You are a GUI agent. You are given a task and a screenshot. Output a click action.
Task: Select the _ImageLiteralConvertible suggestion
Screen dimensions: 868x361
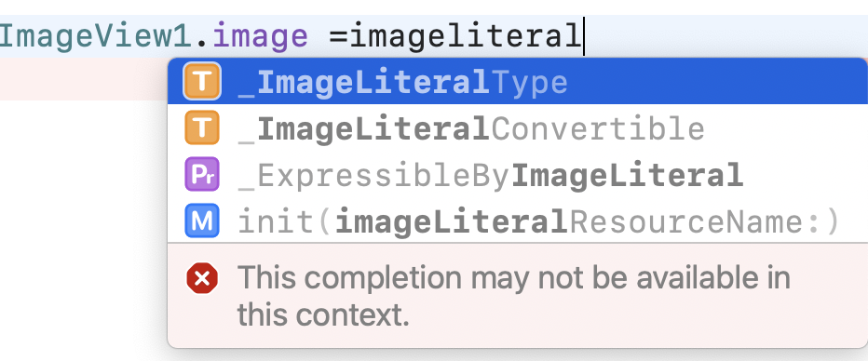click(x=518, y=127)
